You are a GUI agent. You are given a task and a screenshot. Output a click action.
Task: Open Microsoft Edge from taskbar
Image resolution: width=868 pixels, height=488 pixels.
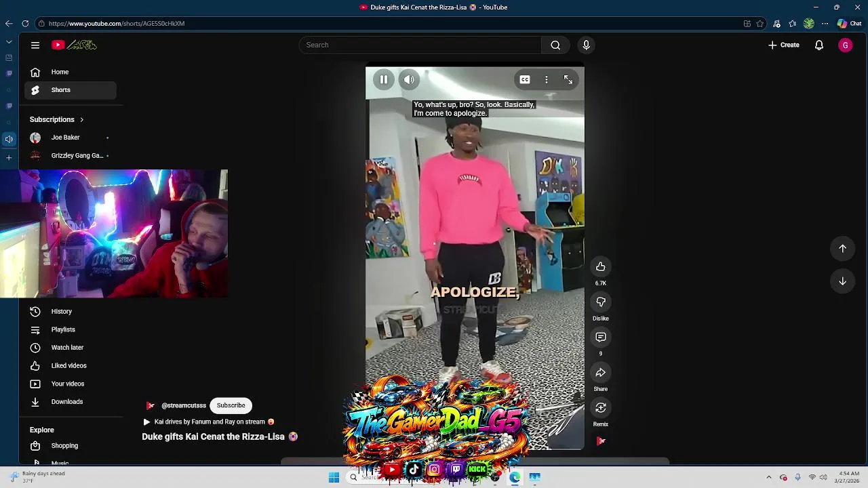click(515, 477)
